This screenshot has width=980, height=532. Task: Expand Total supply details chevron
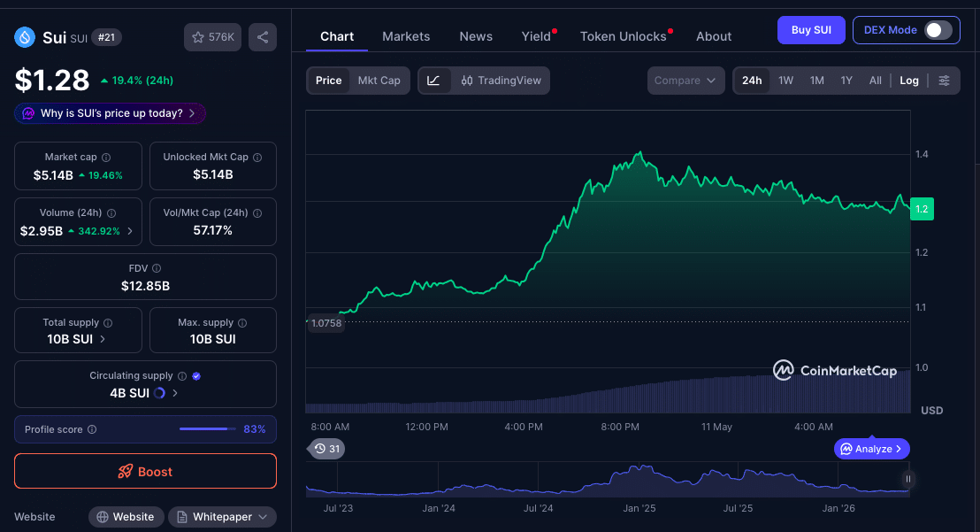point(103,339)
